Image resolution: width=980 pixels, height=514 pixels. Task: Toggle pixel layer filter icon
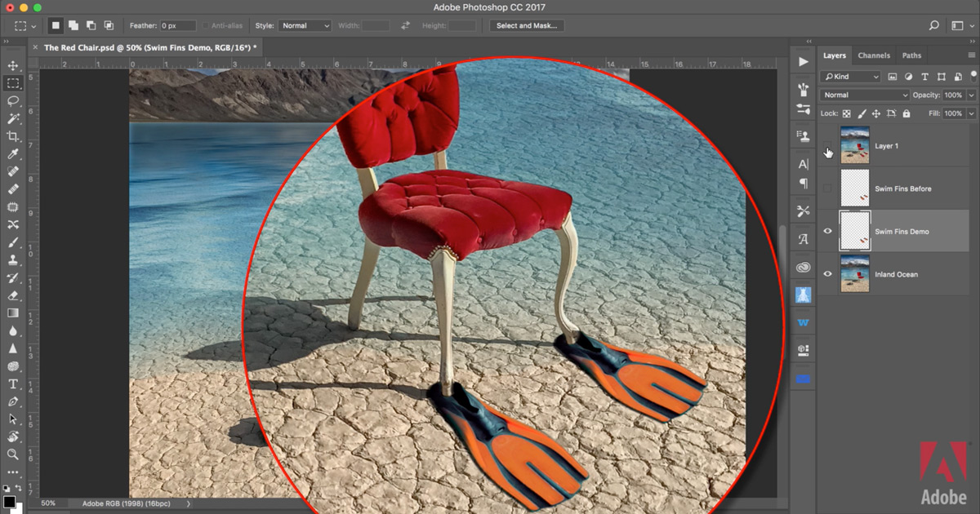click(893, 77)
